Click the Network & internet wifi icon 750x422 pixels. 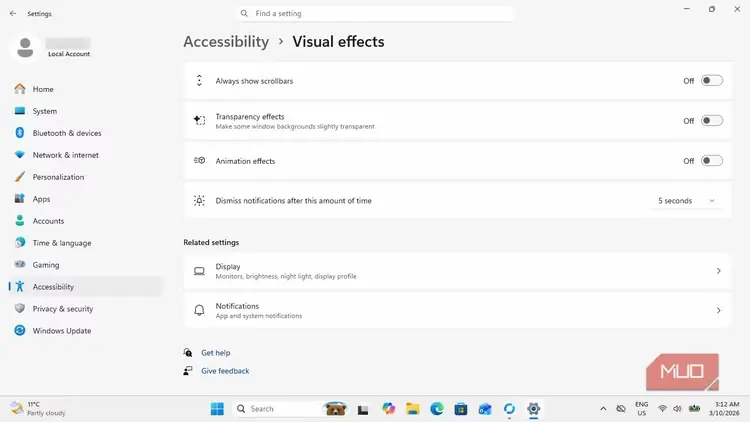pyautogui.click(x=20, y=155)
